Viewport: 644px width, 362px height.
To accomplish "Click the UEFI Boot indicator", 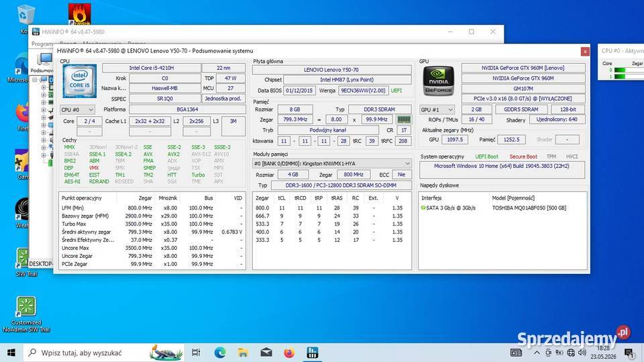I will (487, 156).
